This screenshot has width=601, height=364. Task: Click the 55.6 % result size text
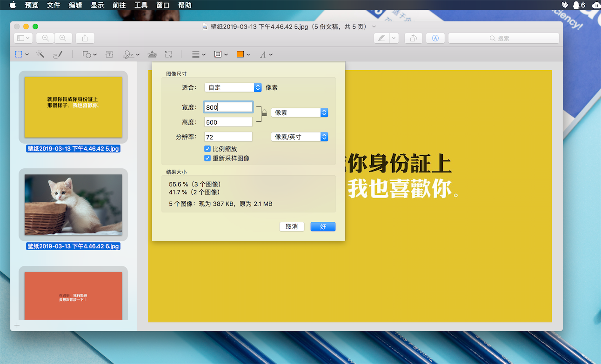click(194, 185)
